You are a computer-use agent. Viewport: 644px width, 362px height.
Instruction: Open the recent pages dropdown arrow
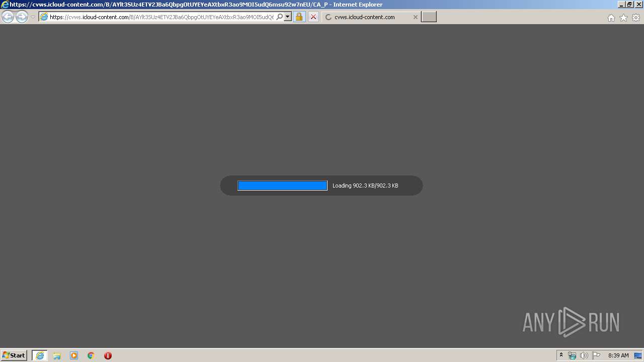[33, 17]
